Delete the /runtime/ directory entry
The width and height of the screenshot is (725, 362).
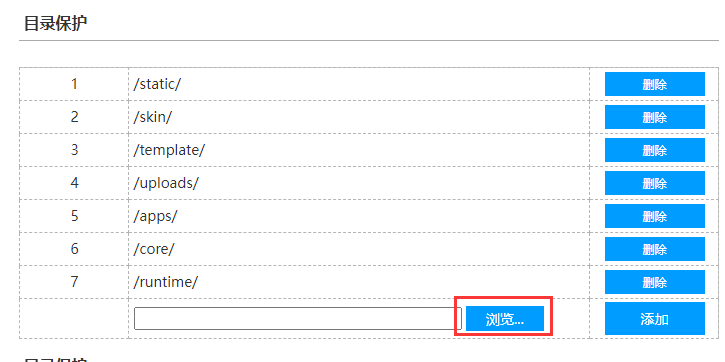[655, 282]
